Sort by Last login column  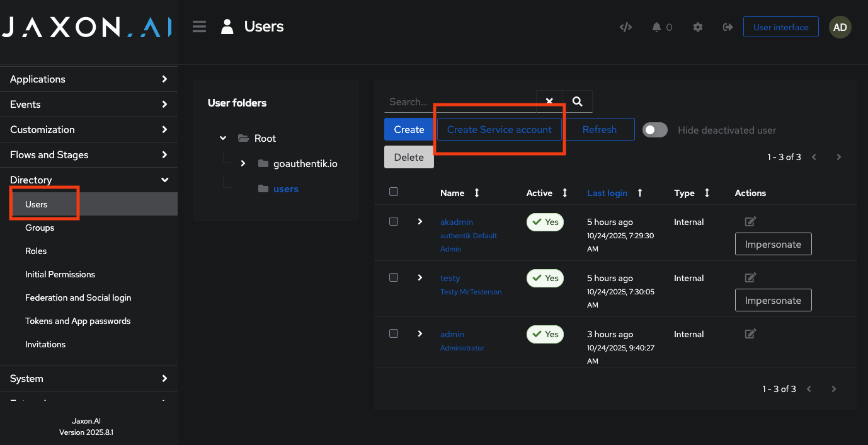[607, 193]
